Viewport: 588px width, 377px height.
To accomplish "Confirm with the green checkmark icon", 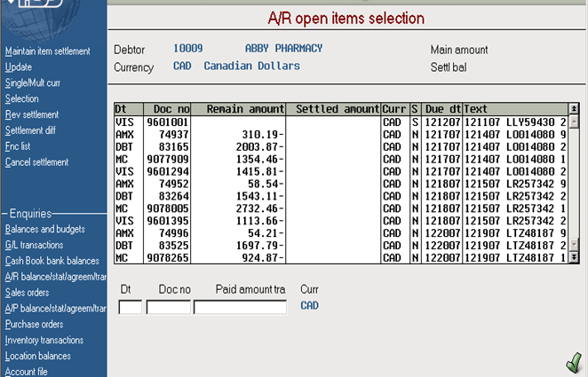I will [x=574, y=361].
